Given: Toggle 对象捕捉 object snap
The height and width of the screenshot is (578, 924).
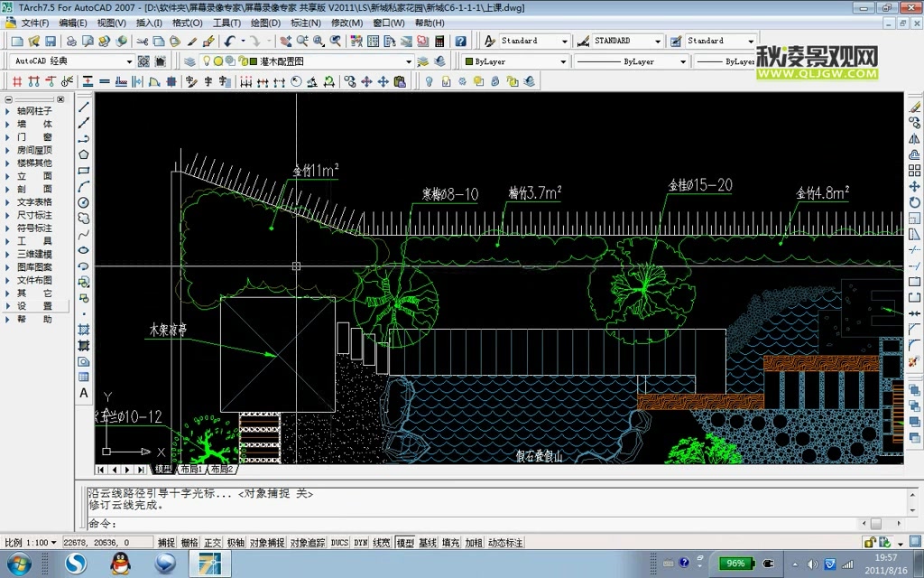Looking at the screenshot, I should [x=266, y=543].
